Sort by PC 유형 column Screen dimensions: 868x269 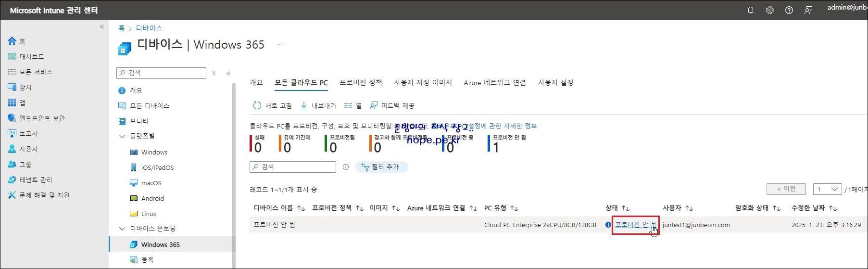501,208
